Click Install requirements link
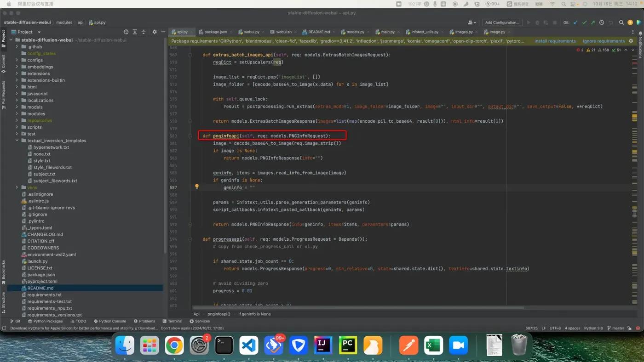 pos(555,41)
